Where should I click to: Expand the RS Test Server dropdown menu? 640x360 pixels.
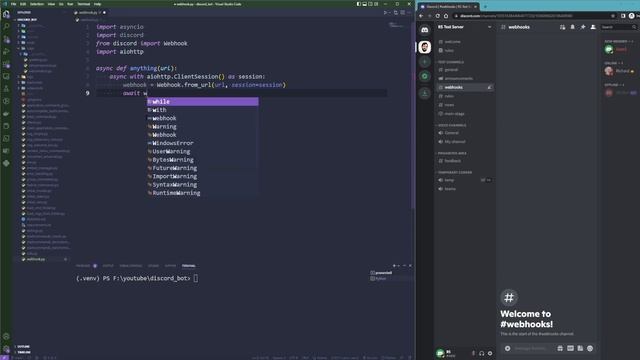tap(489, 27)
